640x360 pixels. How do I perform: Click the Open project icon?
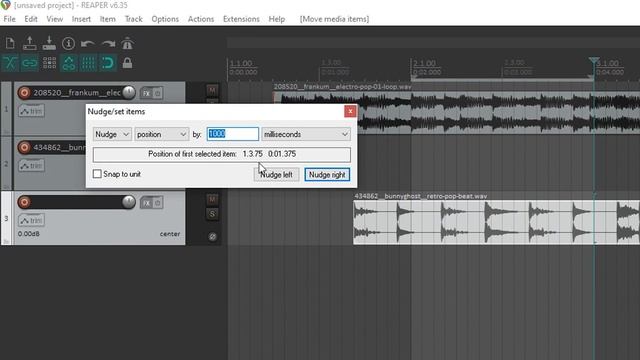[x=29, y=43]
